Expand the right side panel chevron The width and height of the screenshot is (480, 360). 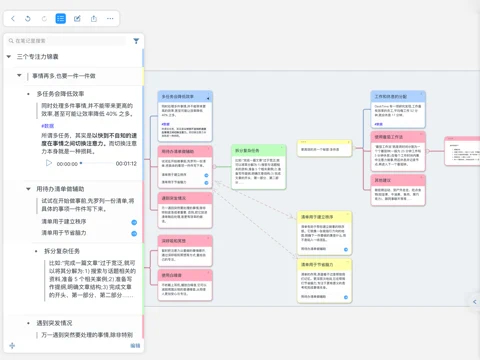(475, 302)
